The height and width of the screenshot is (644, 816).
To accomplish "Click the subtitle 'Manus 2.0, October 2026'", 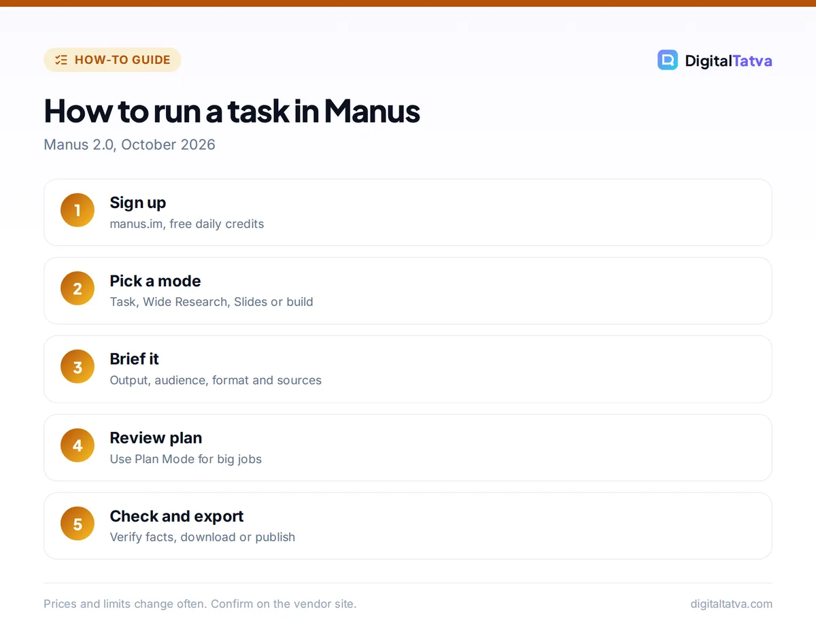I will coord(129,145).
